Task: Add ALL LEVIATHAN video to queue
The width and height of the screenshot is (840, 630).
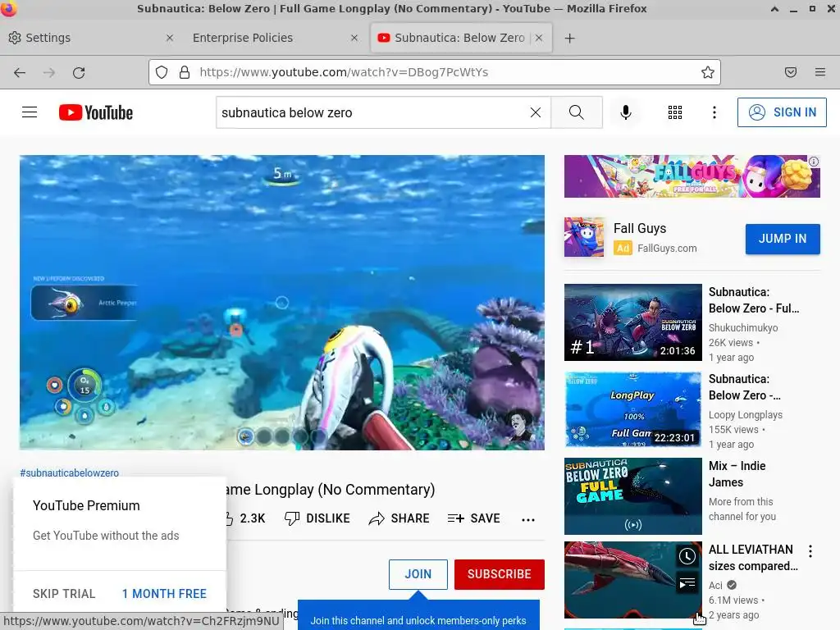Action: click(687, 583)
